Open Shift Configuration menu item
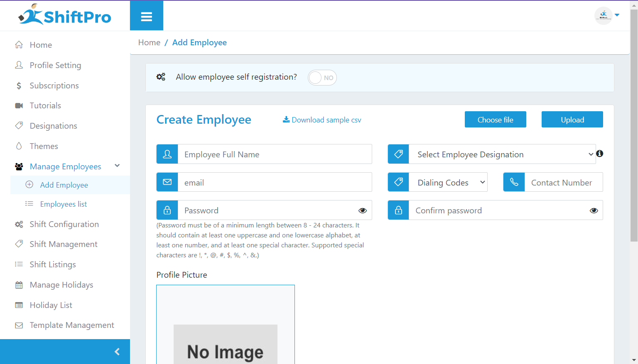The image size is (638, 364). (64, 224)
